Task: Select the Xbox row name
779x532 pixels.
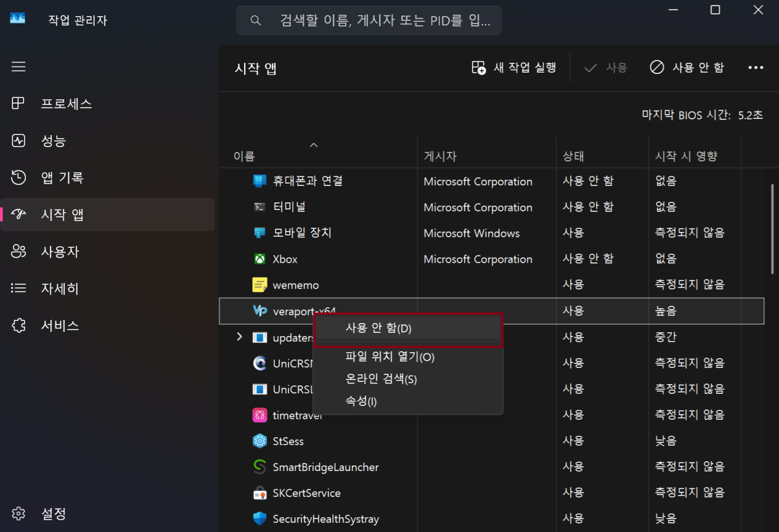Action: pos(285,259)
